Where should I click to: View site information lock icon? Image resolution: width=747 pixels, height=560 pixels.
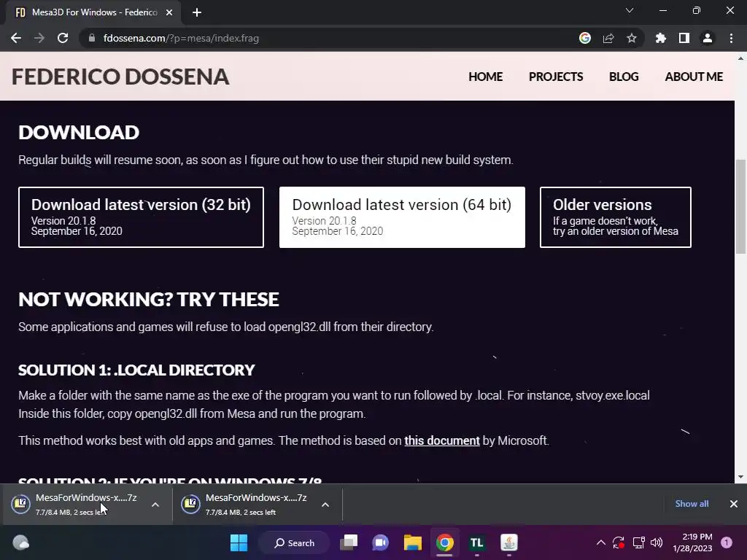pyautogui.click(x=92, y=38)
